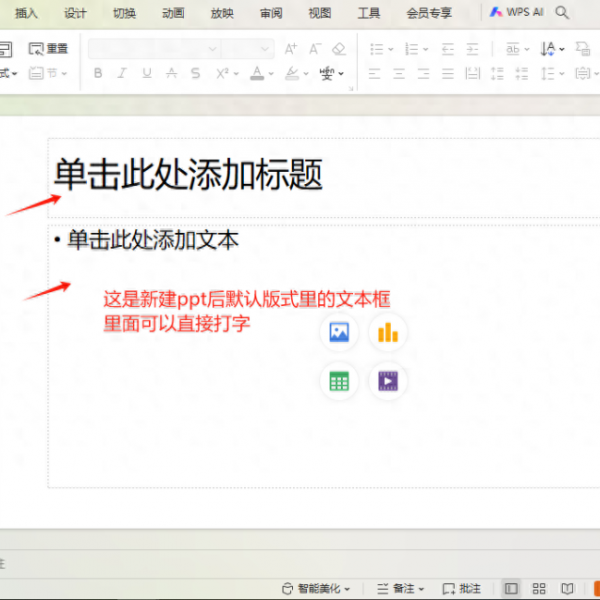Open font color picker A
The image size is (600, 600).
(257, 73)
